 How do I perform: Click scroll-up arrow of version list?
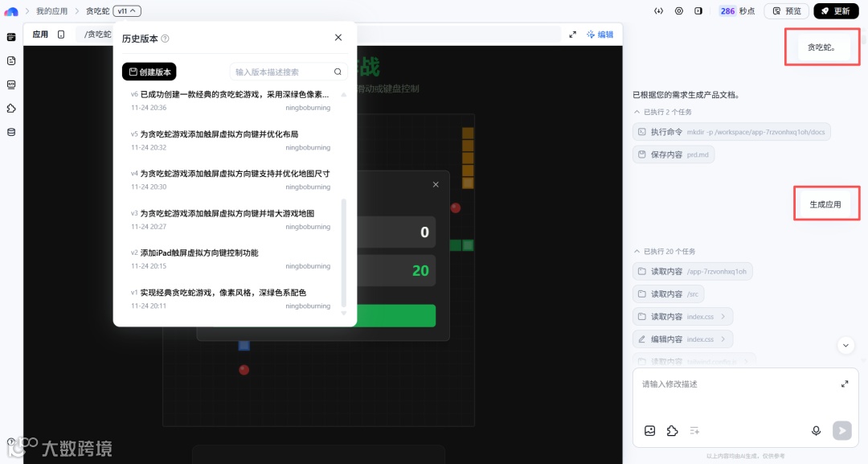[344, 95]
